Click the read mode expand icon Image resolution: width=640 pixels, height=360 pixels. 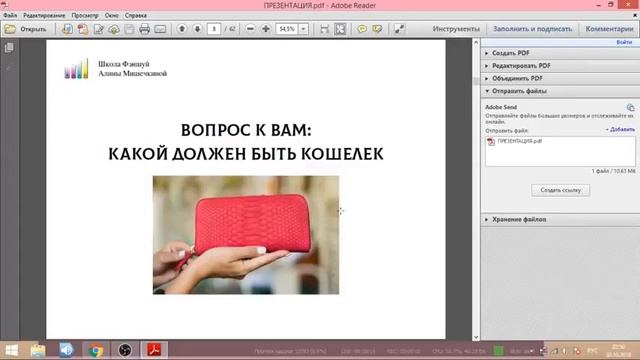point(399,29)
